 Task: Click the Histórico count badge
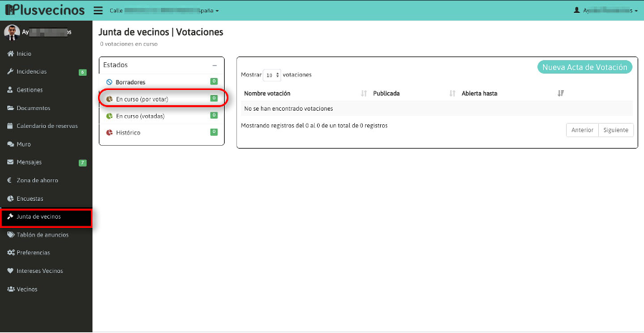(214, 131)
